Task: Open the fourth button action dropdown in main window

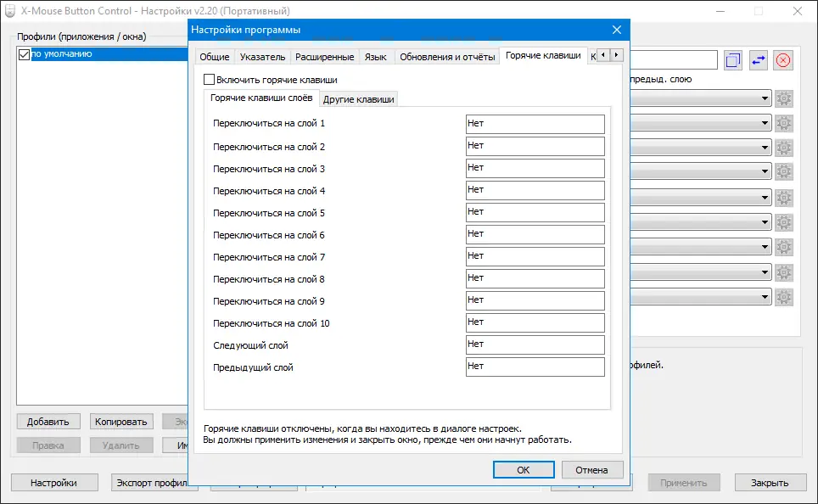Action: click(701, 171)
